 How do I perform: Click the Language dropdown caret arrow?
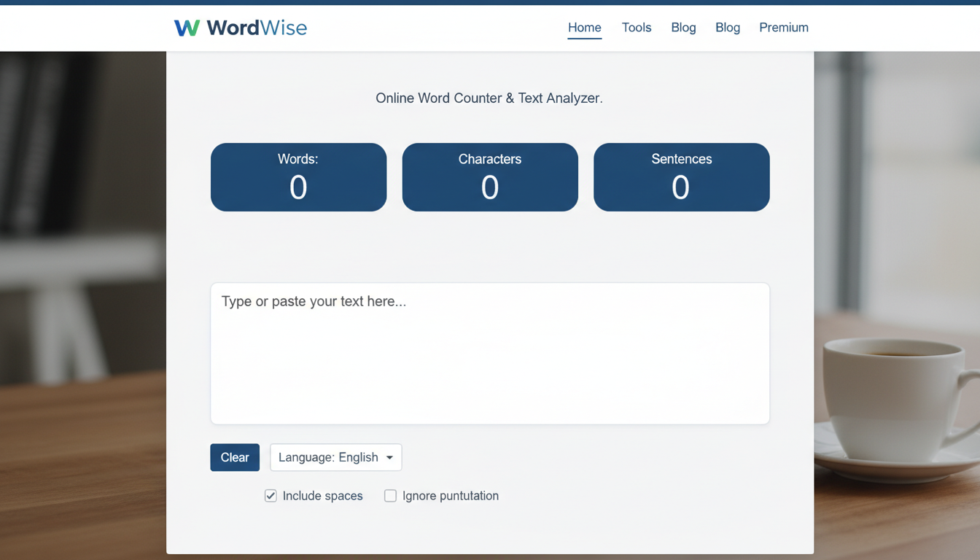pos(389,458)
